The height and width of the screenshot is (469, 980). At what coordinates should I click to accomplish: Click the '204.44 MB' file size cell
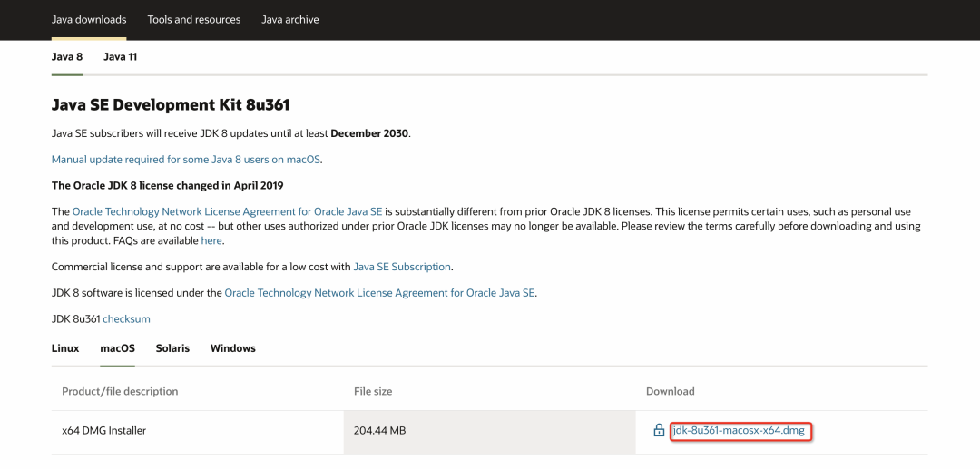click(489, 430)
